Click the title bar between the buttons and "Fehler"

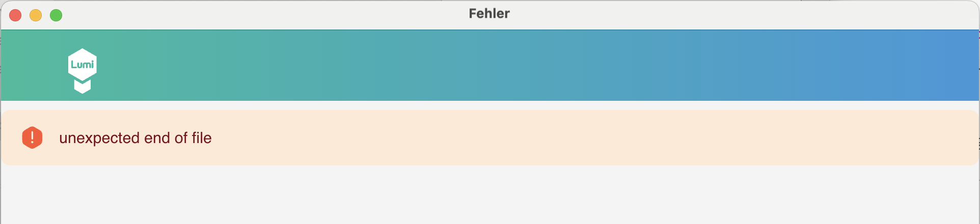255,14
